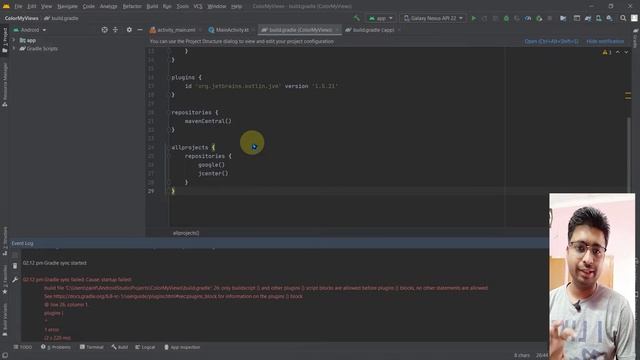This screenshot has height=360, width=640.
Task: Open the Resource Manager side tab
Action: pos(5,85)
